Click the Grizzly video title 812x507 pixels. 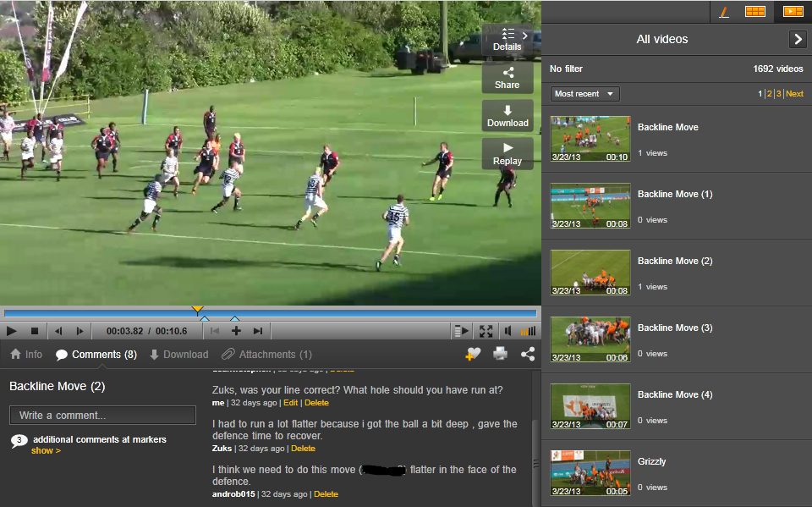[x=651, y=461]
